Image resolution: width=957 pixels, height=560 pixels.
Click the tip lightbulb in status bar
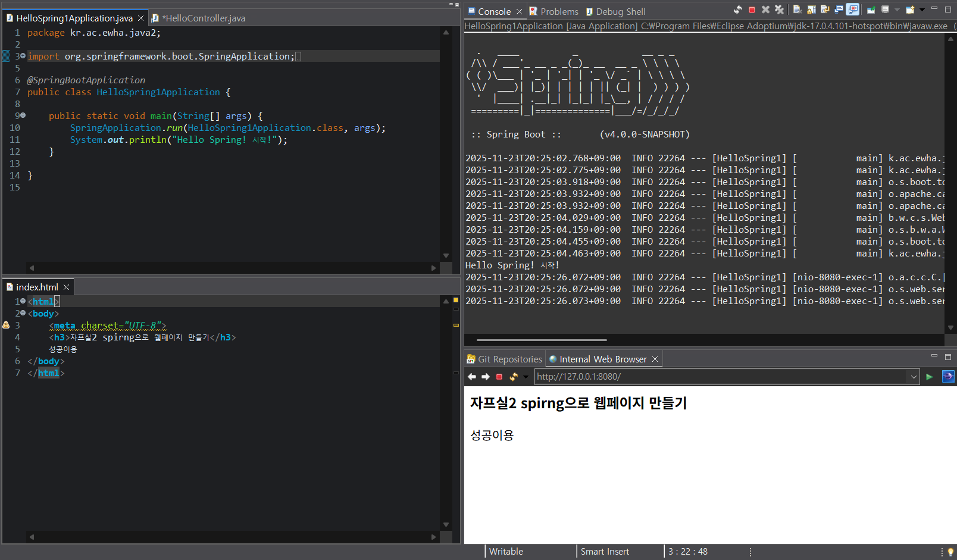[x=950, y=552]
